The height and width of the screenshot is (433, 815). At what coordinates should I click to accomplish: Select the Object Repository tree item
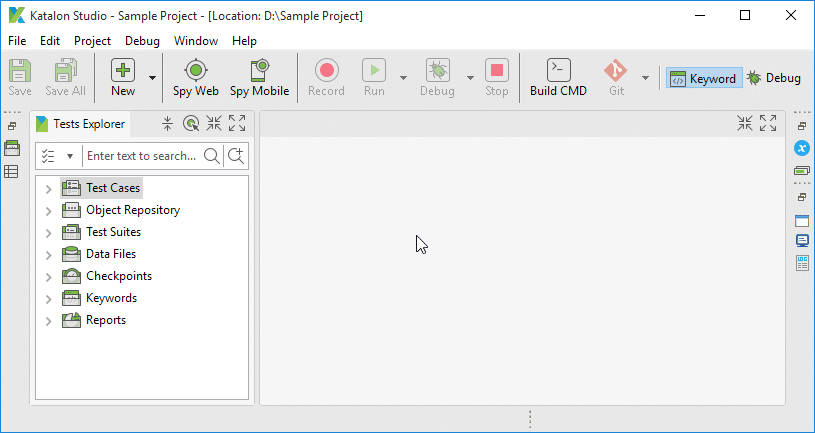pyautogui.click(x=121, y=210)
